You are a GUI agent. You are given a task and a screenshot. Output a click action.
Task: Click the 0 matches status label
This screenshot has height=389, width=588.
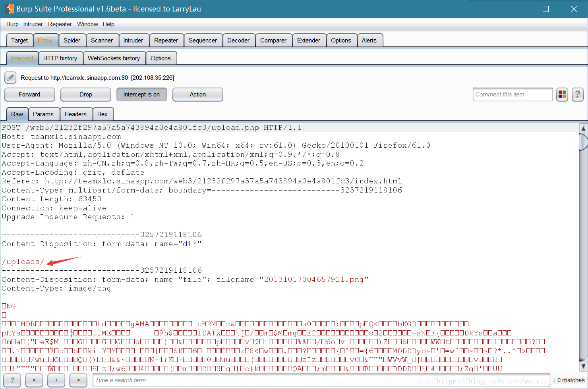[571, 380]
